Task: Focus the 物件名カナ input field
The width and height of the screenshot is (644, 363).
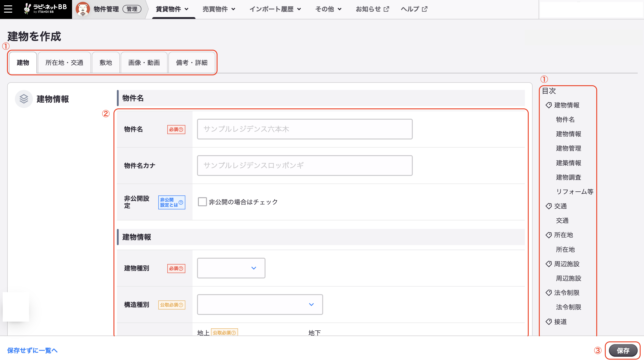Action: (x=304, y=166)
